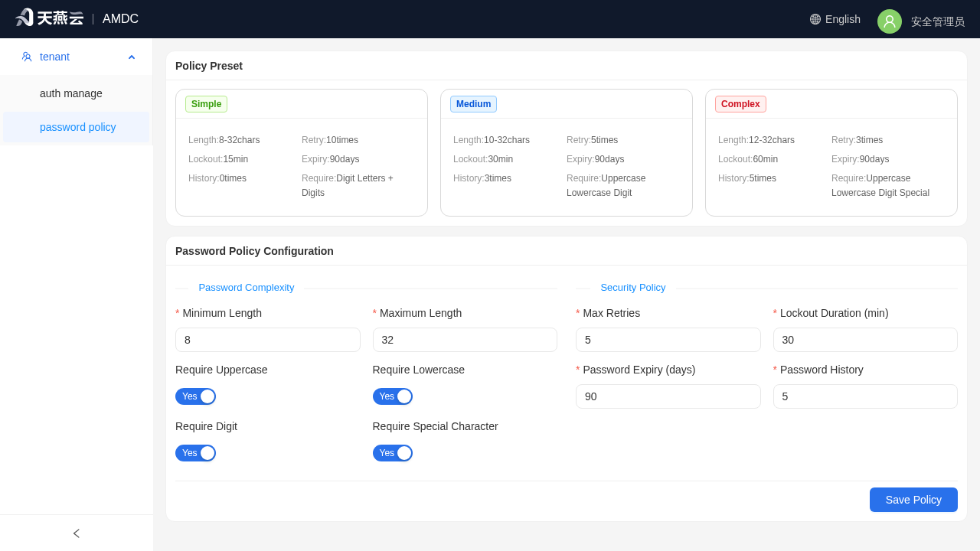980x551 pixels.
Task: Click the Password Complexity section label
Action: tap(247, 288)
